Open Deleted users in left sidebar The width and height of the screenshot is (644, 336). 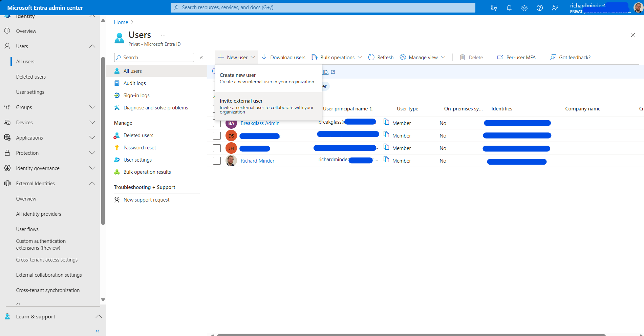[x=31, y=77]
